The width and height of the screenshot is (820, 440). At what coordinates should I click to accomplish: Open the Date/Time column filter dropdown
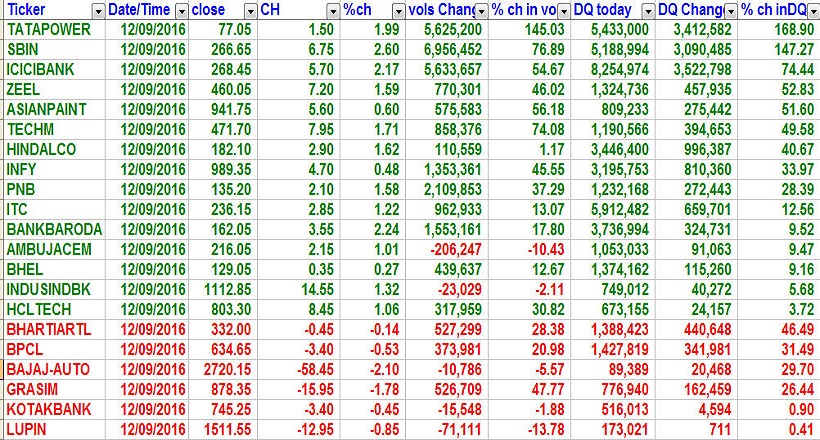pyautogui.click(x=180, y=10)
